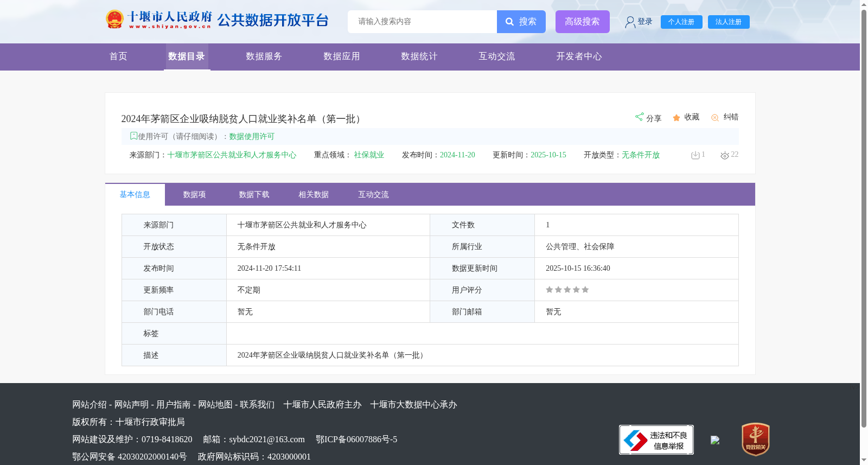Switch to the 数据下载 tab

(254, 195)
